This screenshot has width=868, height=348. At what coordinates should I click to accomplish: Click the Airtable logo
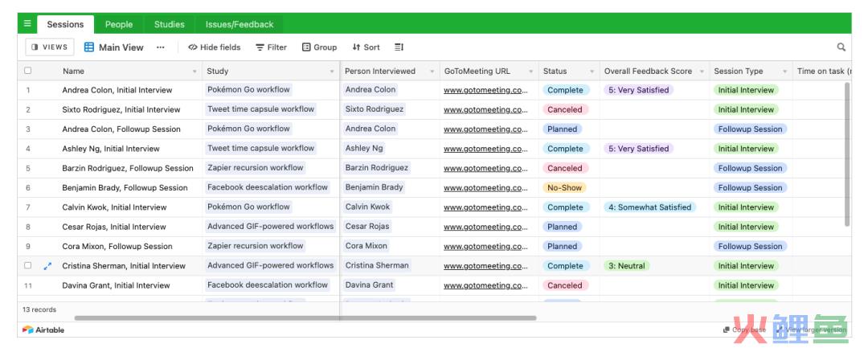tap(43, 330)
